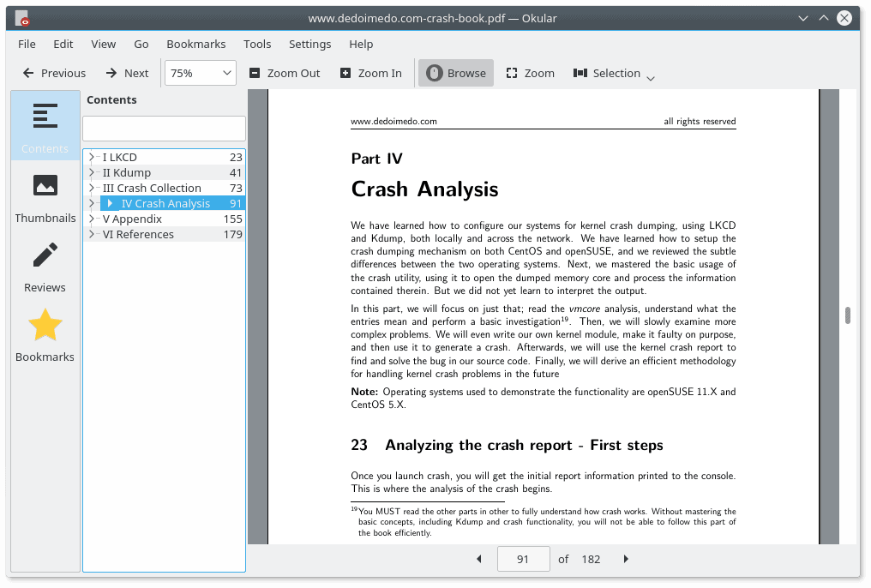This screenshot has width=871, height=588.
Task: Select IV Crash Analysis in contents
Action: [x=172, y=204]
